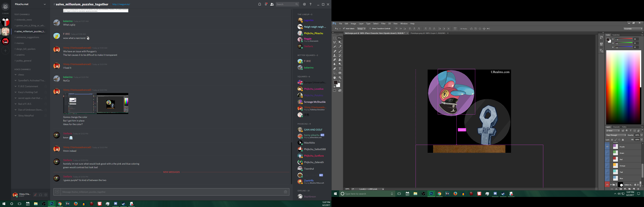Viewport: 644px width, 207px height.
Task: Swap foreground and background colors
Action: [340, 81]
